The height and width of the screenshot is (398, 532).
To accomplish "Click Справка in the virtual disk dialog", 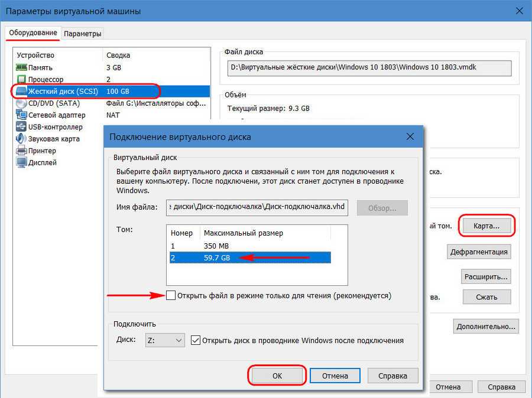I will (x=392, y=376).
